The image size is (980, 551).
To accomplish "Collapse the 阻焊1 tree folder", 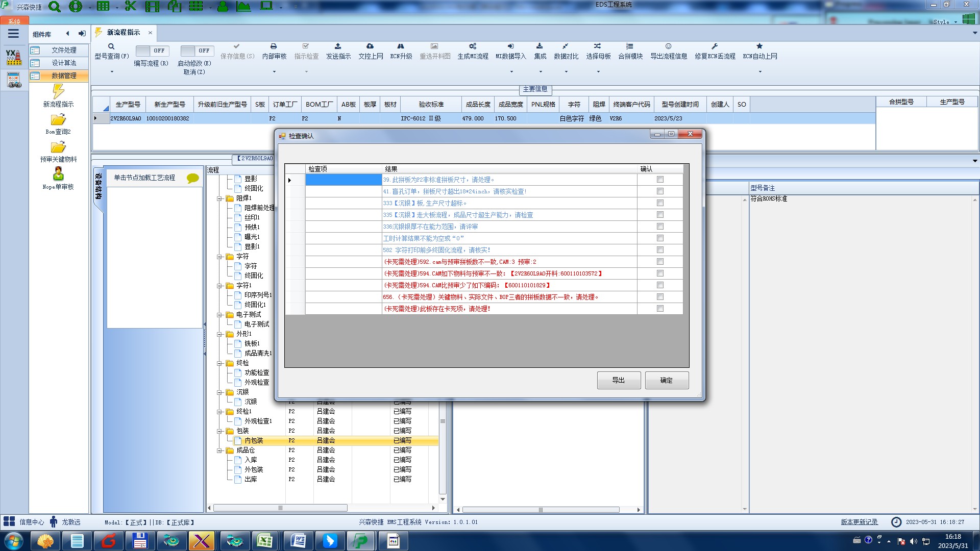I will point(220,198).
